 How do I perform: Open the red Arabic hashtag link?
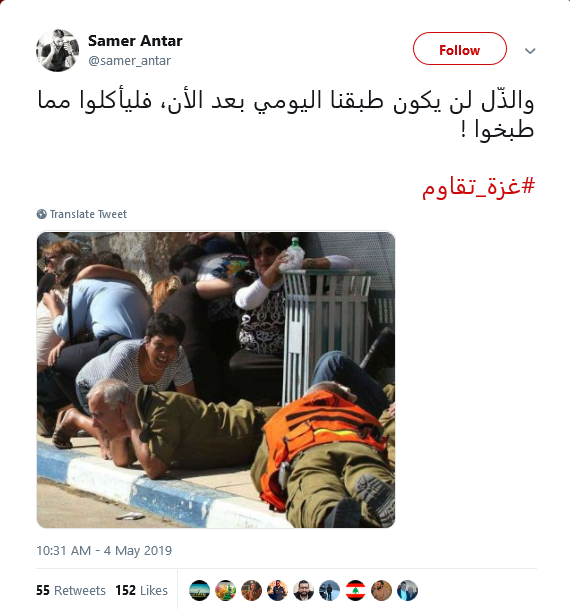pos(478,187)
